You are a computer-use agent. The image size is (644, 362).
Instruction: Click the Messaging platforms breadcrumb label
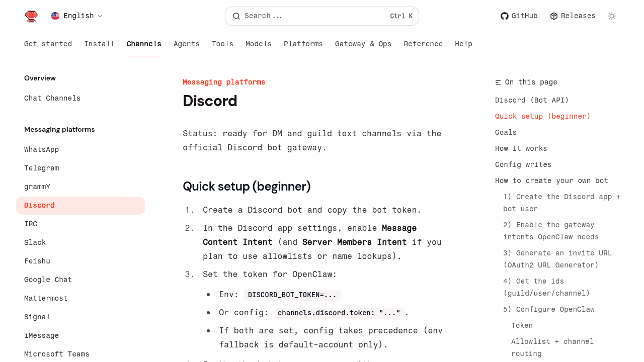click(223, 82)
